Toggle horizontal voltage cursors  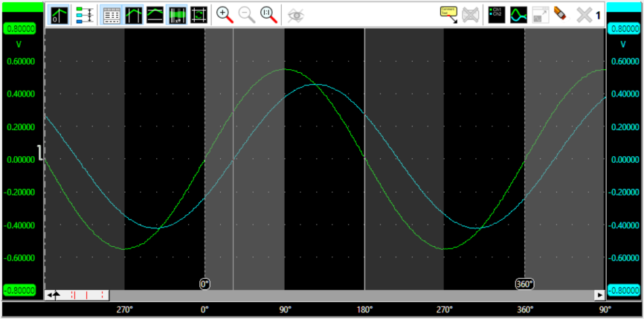[x=155, y=15]
